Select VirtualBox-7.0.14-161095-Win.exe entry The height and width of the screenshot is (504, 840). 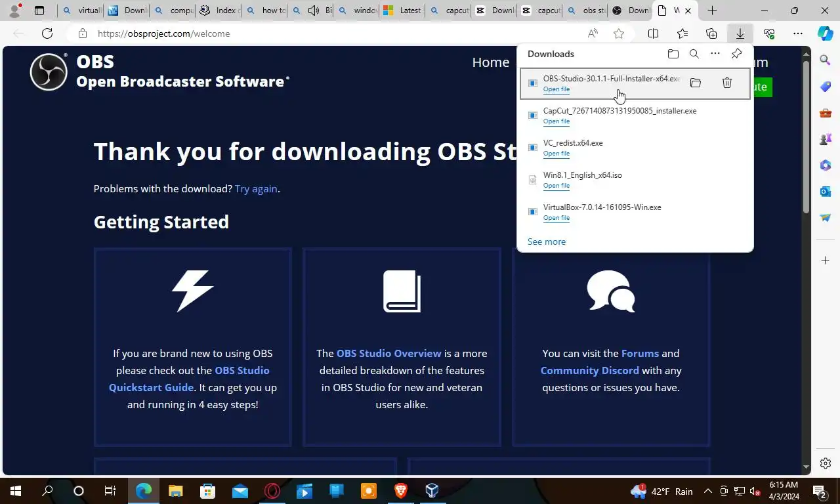coord(635,212)
